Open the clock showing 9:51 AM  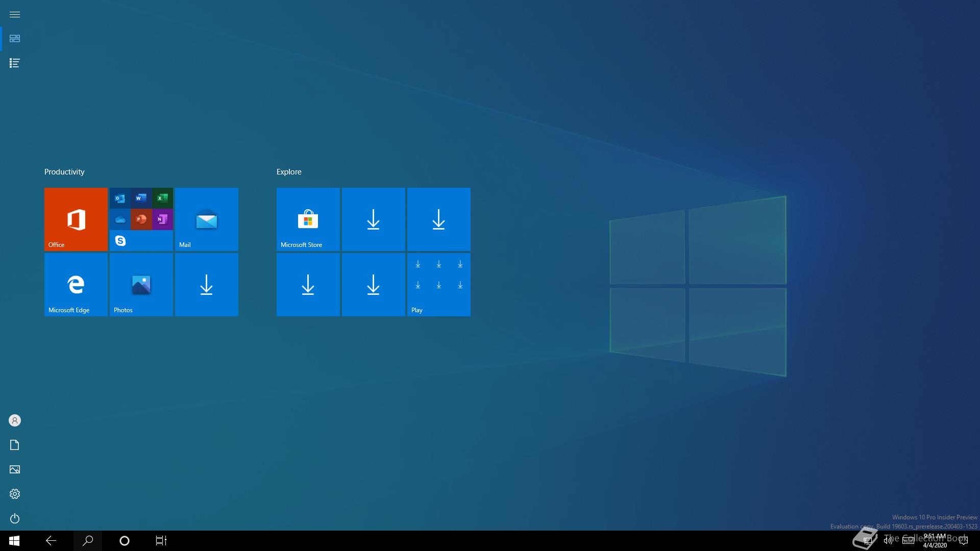pos(935,541)
